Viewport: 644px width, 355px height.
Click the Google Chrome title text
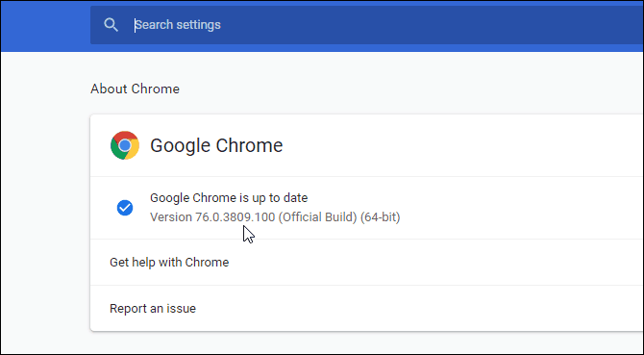pyautogui.click(x=216, y=145)
